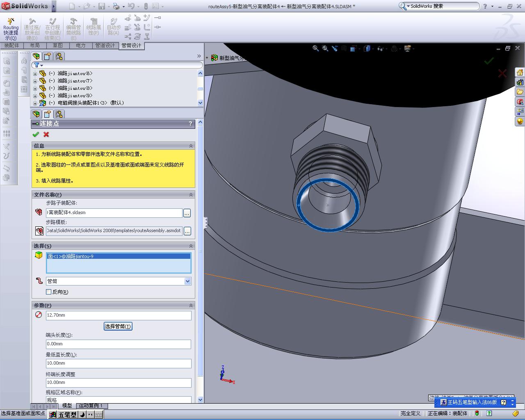Switch to the 草图 tab

tap(57, 46)
